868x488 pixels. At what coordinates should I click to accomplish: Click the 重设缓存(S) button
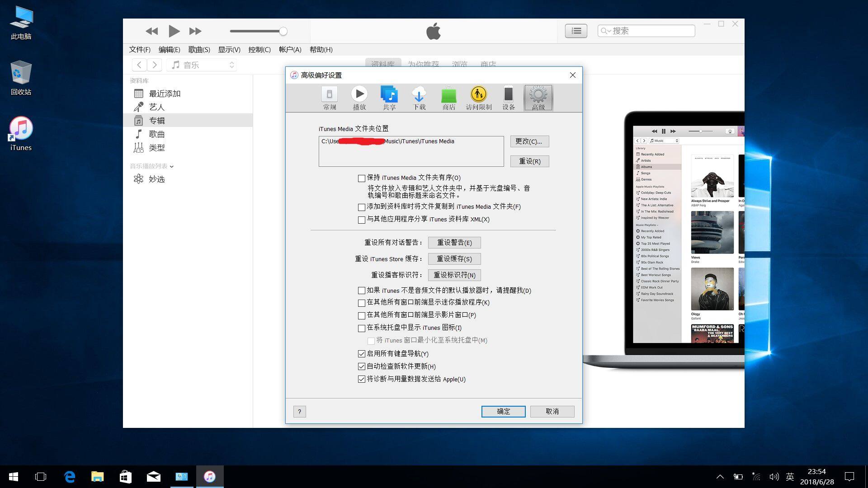pos(454,259)
